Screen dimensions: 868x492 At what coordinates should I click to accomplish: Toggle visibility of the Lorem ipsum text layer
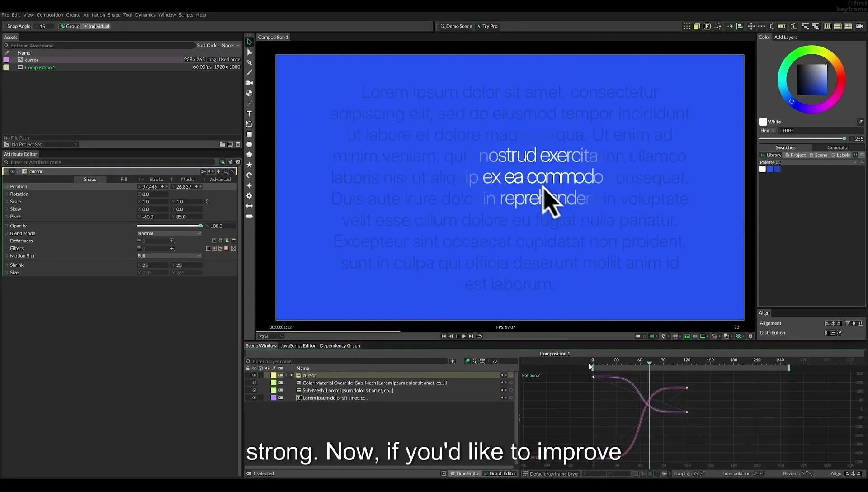click(x=254, y=398)
